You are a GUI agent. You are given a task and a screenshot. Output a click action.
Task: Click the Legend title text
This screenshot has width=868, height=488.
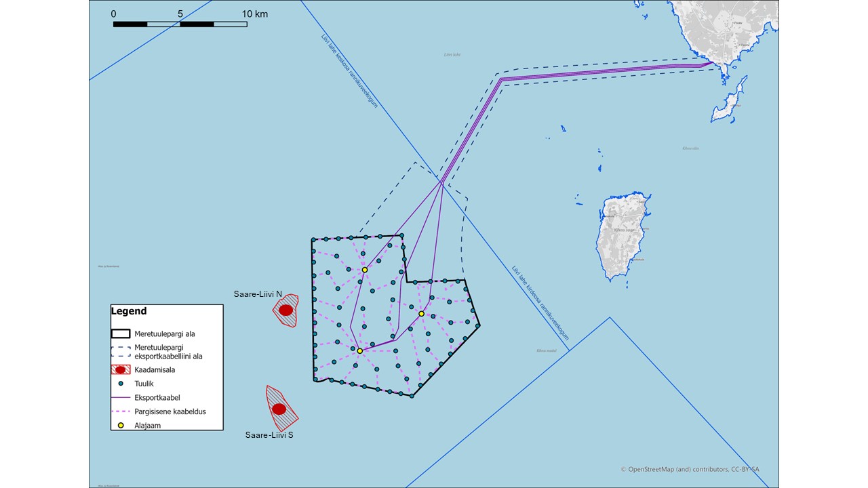tap(128, 312)
